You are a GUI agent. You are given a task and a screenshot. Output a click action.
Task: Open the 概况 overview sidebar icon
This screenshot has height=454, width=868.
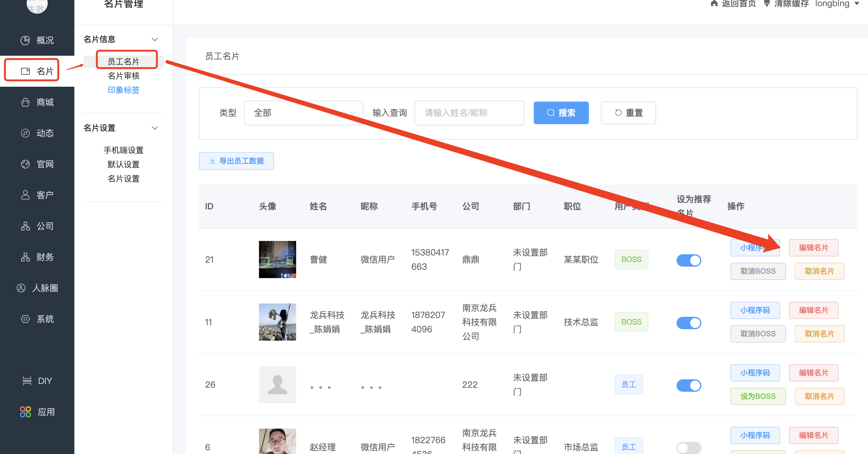pos(25,41)
